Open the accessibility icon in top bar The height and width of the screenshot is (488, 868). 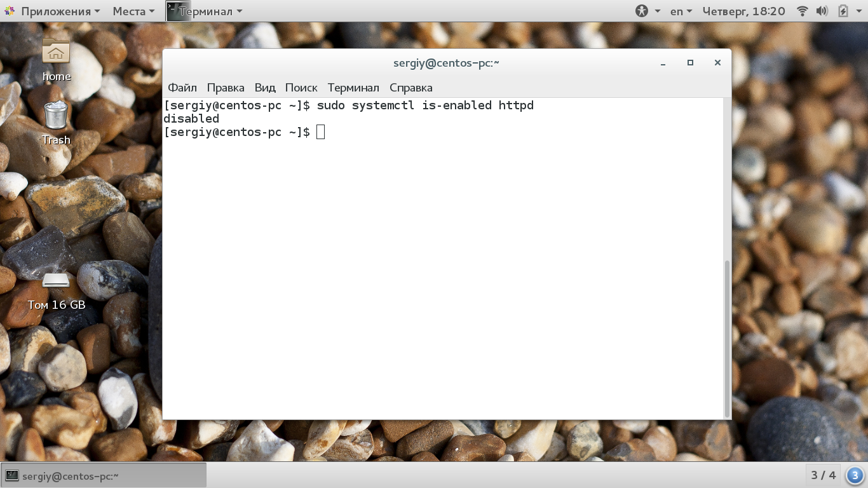pos(642,11)
